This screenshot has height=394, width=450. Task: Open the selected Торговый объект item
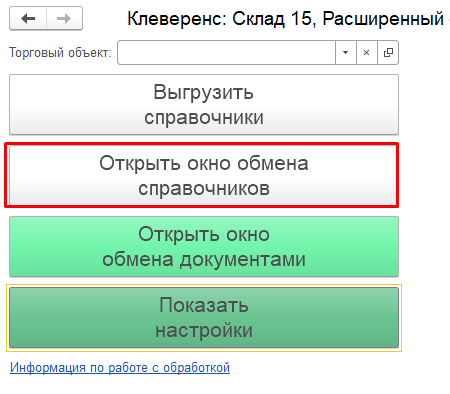point(388,53)
